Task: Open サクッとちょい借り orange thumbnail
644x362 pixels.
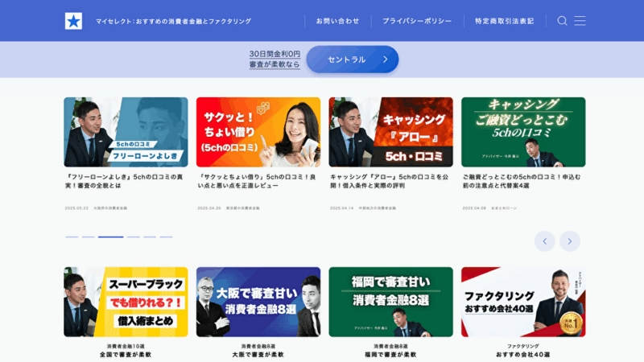Action: (x=258, y=132)
